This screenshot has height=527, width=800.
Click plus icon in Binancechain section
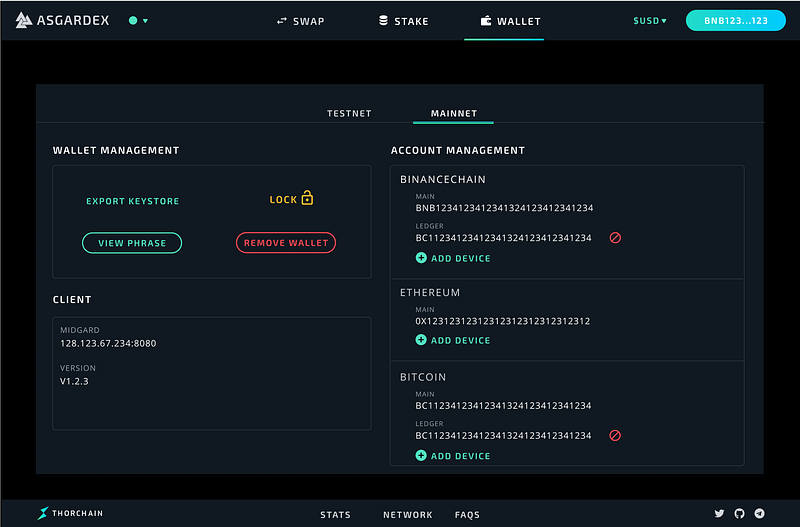pos(421,258)
